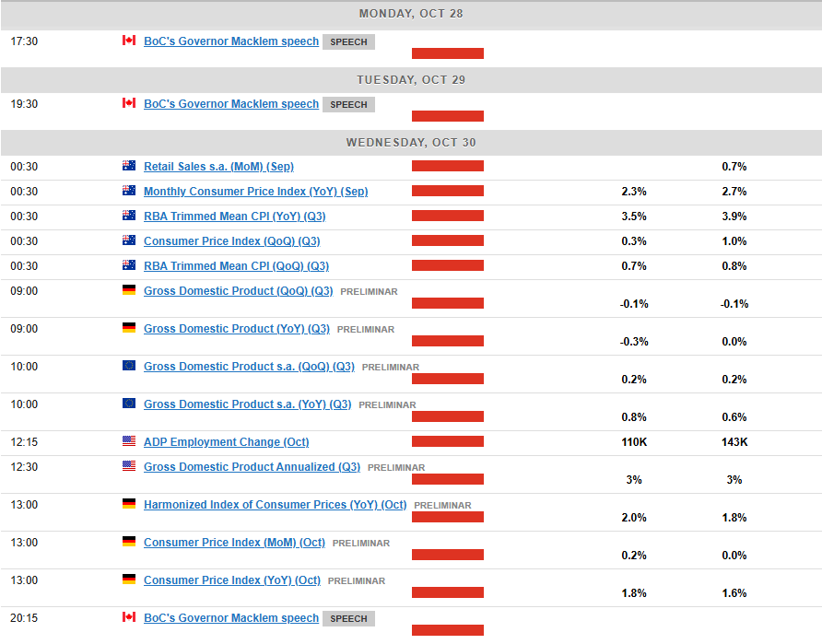Image resolution: width=822 pixels, height=644 pixels.
Task: Open Consumer Price Index (QoQ) (Q3) link
Action: pos(231,241)
